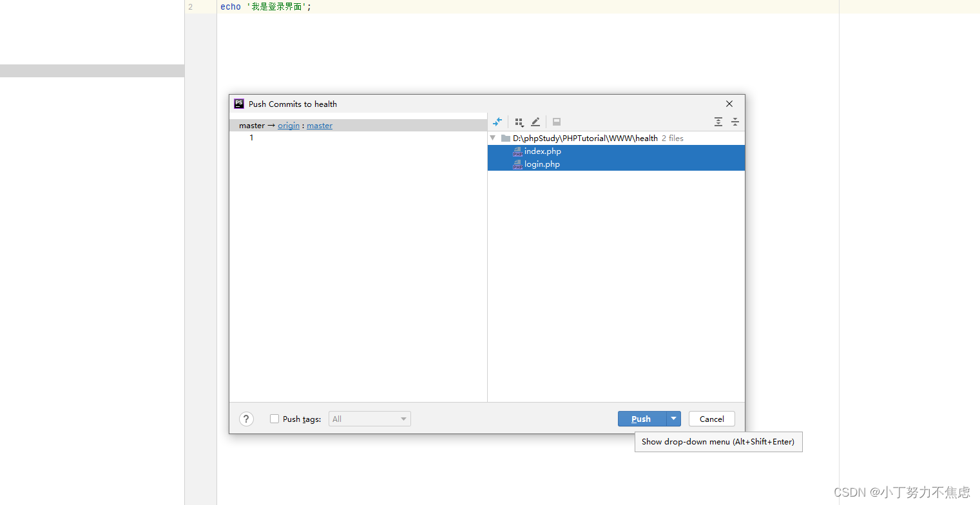Close the Push Commits dialog

(729, 104)
